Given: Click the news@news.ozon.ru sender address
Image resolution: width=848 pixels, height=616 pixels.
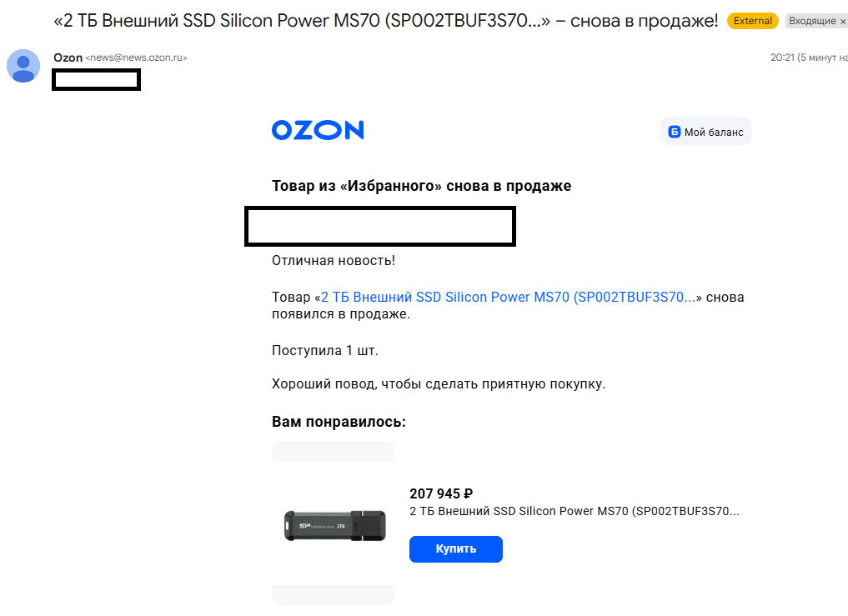Looking at the screenshot, I should pos(137,58).
